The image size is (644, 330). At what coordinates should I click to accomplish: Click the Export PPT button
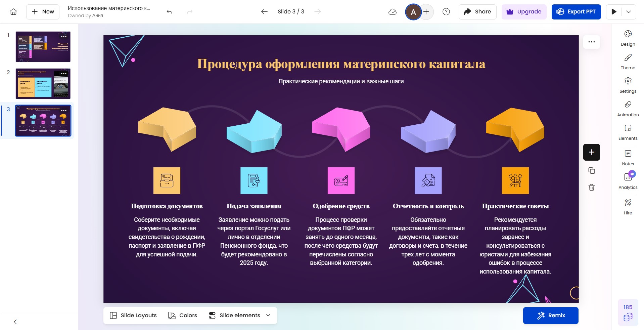point(576,12)
